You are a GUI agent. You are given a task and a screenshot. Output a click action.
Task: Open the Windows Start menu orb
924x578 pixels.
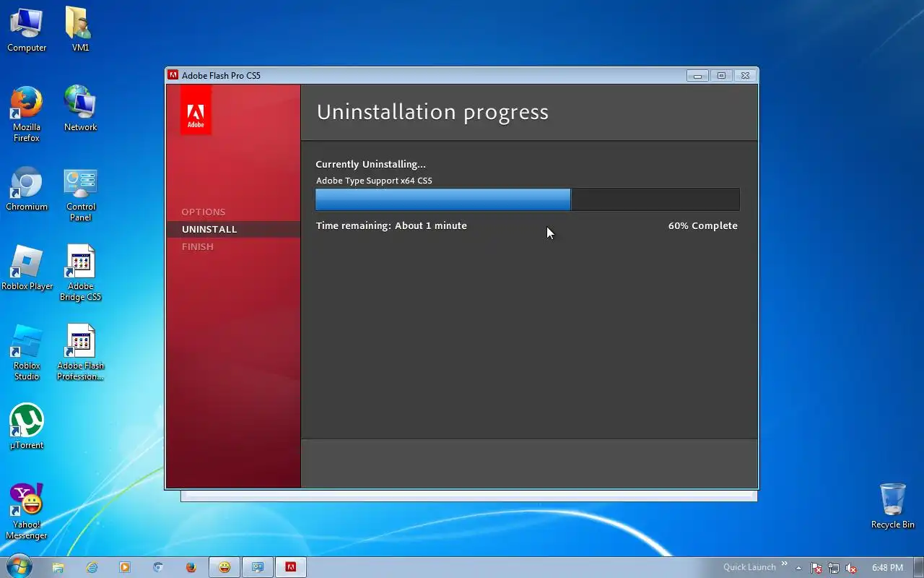click(x=19, y=567)
